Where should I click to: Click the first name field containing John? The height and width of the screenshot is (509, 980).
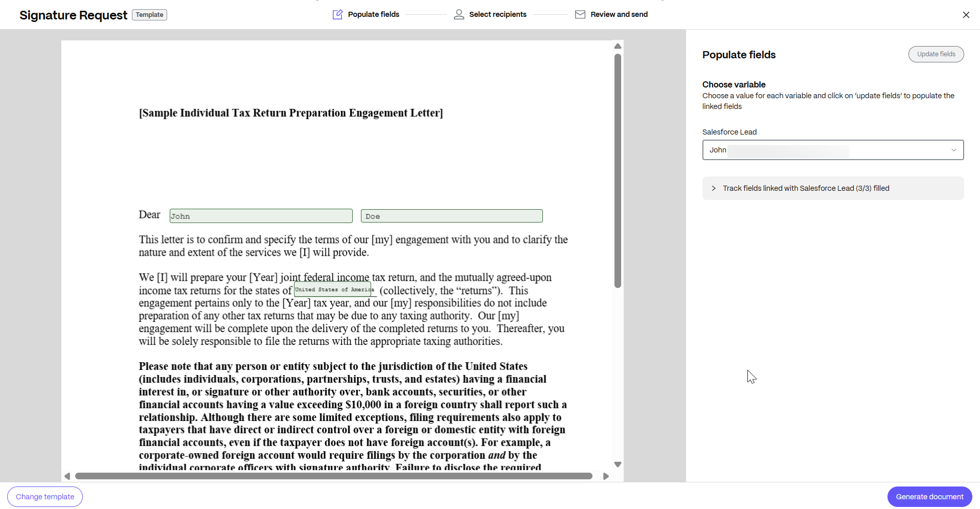click(261, 216)
